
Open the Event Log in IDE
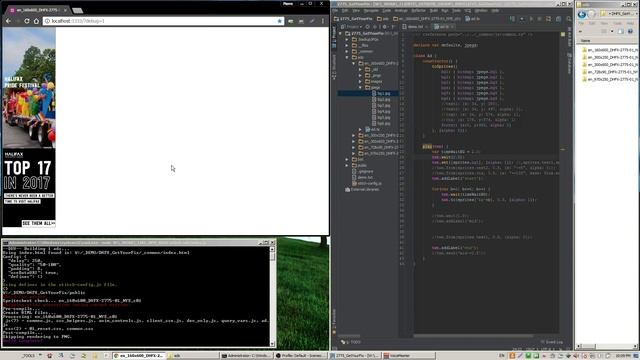[x=552, y=342]
